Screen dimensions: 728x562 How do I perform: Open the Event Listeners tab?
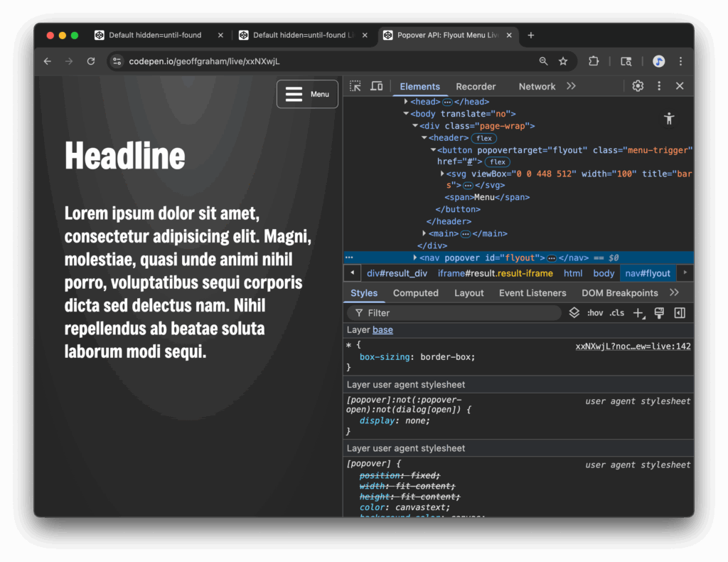point(532,293)
